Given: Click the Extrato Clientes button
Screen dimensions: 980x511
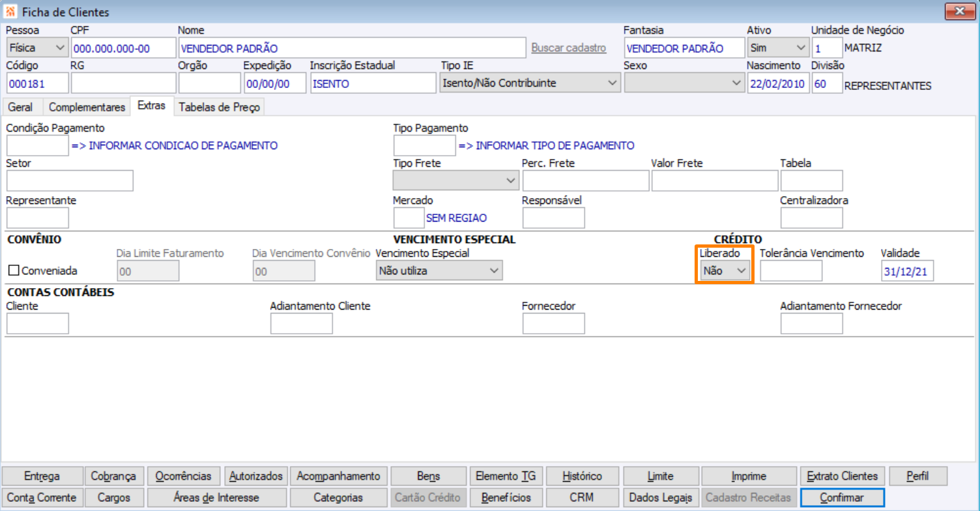Looking at the screenshot, I should 843,476.
